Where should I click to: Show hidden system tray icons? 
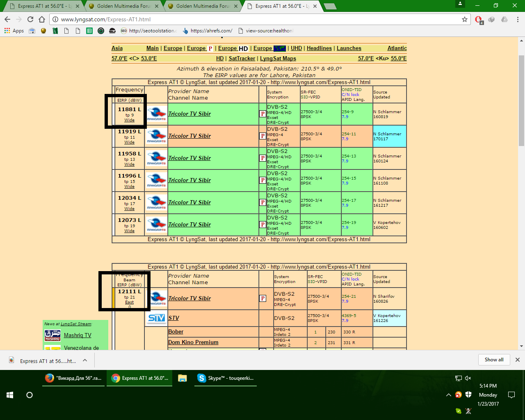448,395
